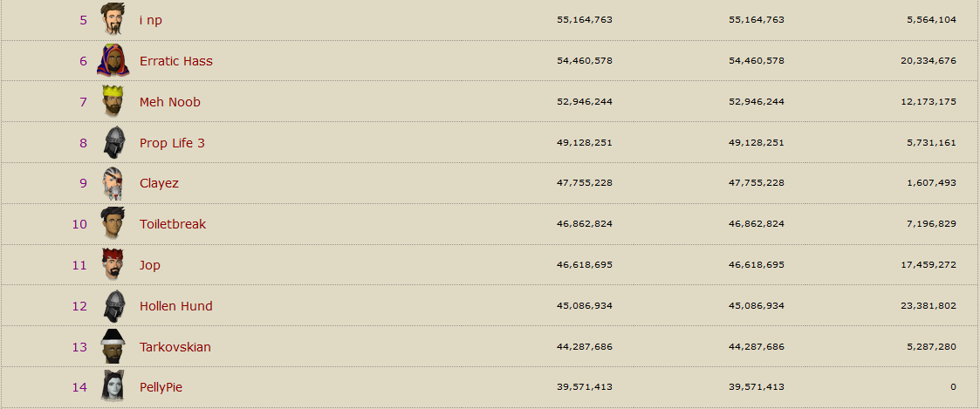This screenshot has height=409, width=980.
Task: Click the bearded avatar of i np
Action: (x=113, y=19)
